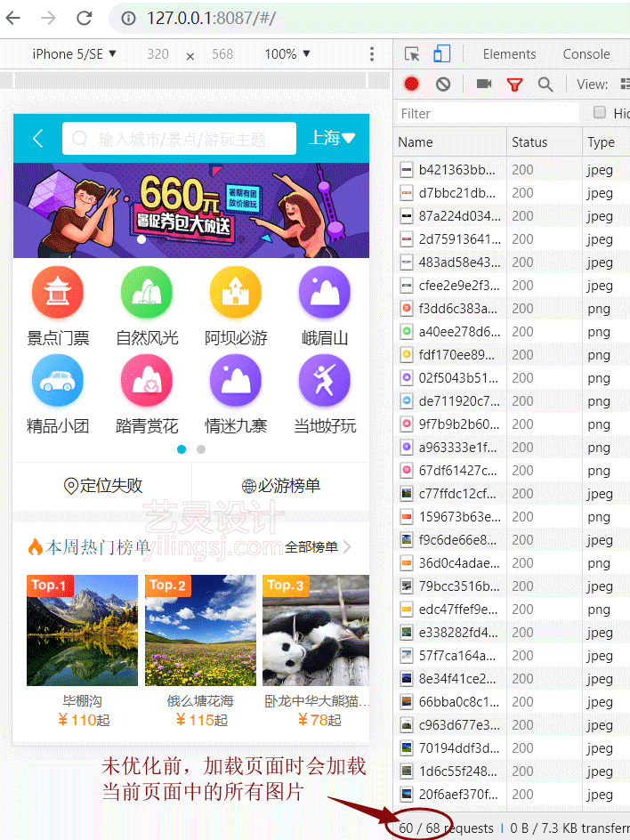This screenshot has height=840, width=630.
Task: Click the network Filter text field
Action: tap(488, 114)
